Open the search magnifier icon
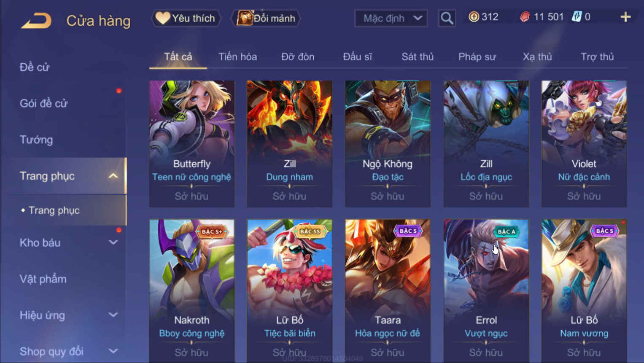644x363 pixels. [447, 18]
